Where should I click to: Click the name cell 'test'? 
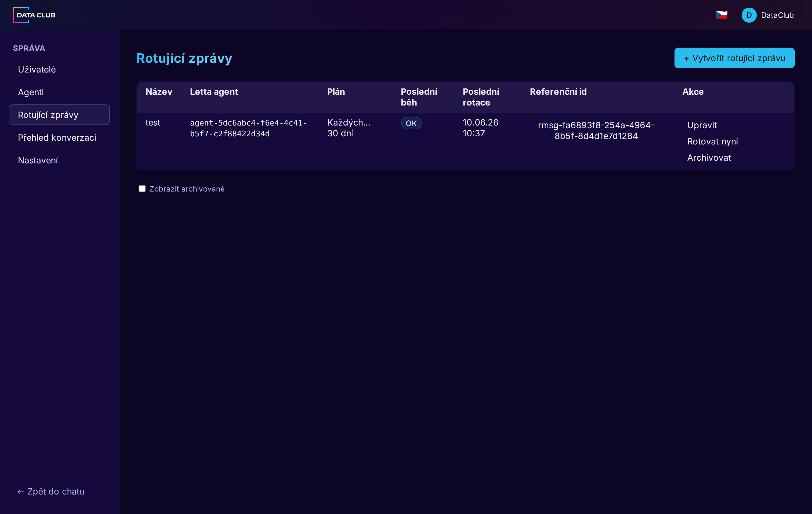tap(153, 122)
